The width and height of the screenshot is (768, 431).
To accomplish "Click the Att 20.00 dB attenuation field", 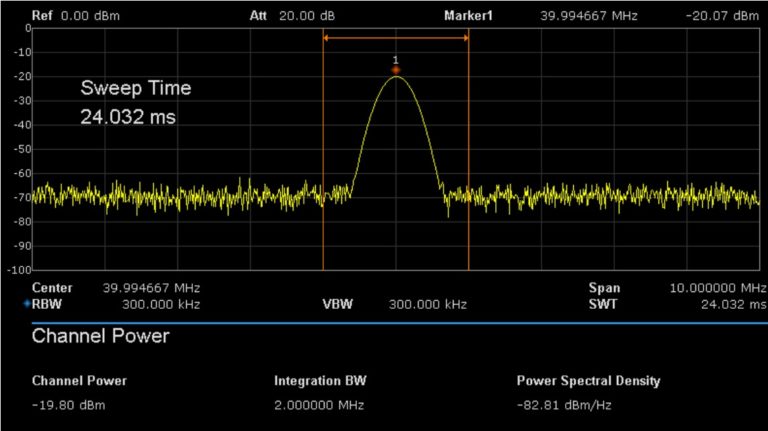I will (292, 16).
